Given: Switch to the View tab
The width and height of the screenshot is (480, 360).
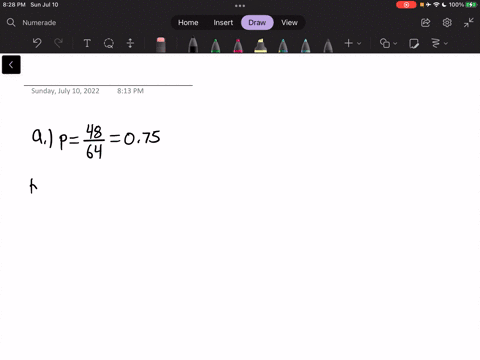Looking at the screenshot, I should (289, 23).
